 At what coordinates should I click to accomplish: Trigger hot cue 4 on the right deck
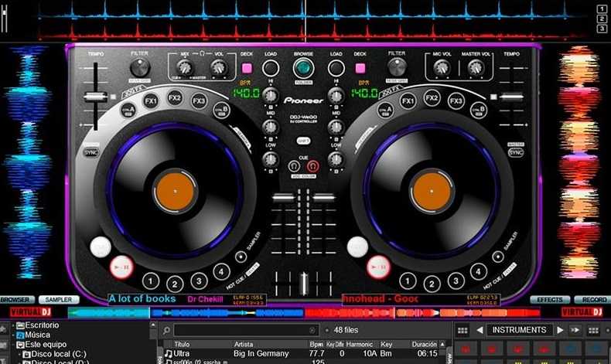tap(478, 271)
